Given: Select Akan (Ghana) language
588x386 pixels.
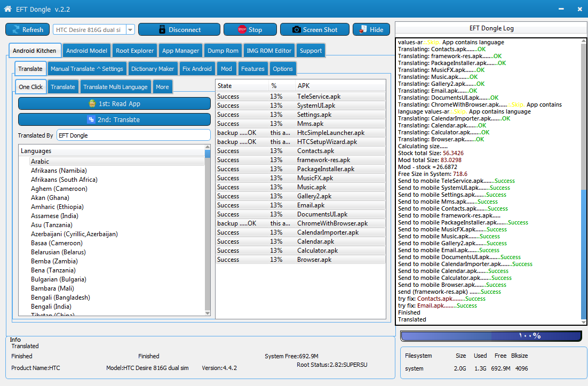Looking at the screenshot, I should click(50, 197).
